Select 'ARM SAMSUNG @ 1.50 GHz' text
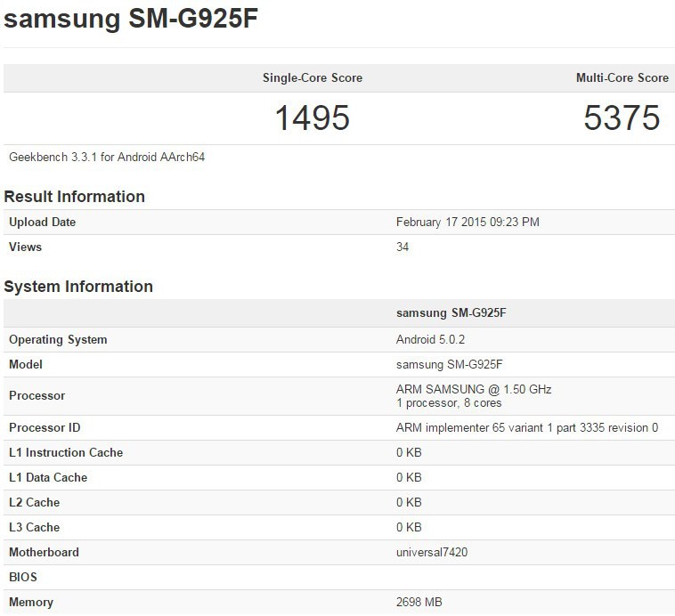Screen dimensions: 675x616 click(x=474, y=389)
